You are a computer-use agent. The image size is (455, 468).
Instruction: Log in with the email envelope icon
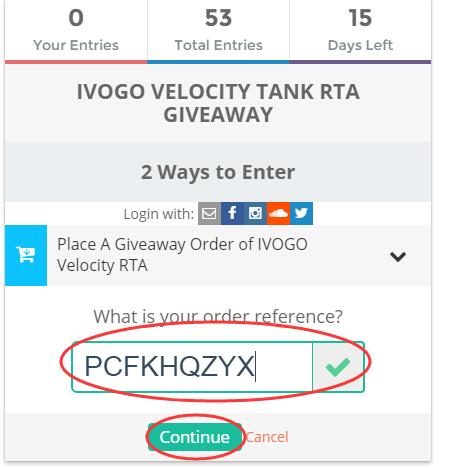[209, 213]
